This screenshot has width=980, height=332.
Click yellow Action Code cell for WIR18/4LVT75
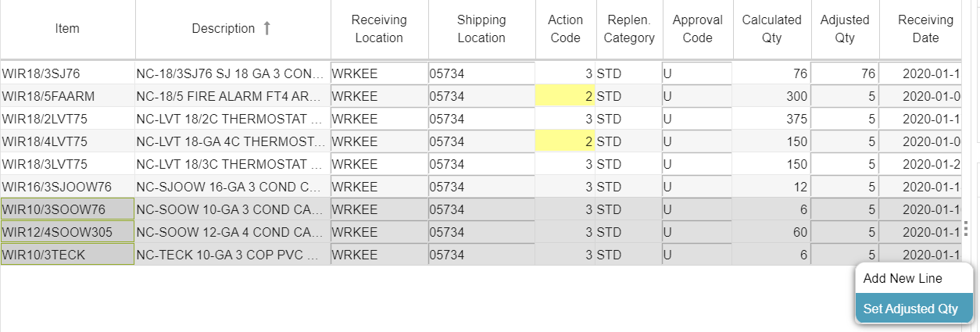tap(565, 142)
